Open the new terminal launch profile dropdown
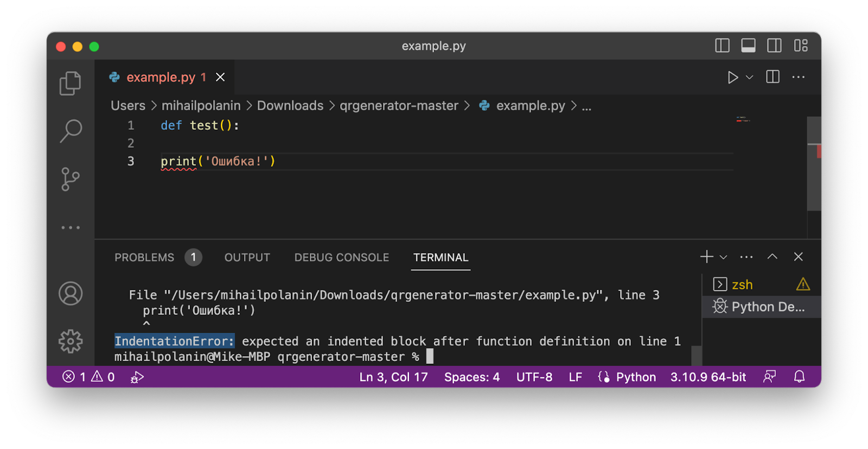868x449 pixels. 723,257
